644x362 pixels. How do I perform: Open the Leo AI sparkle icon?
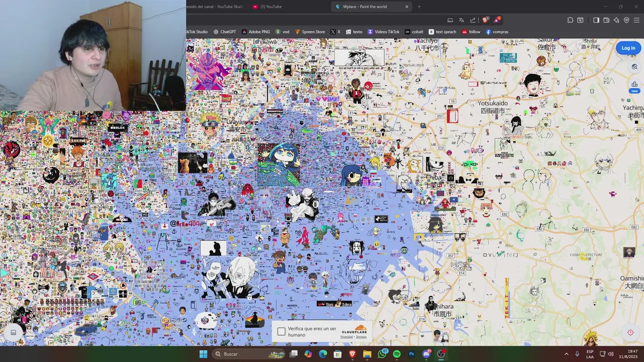click(616, 20)
